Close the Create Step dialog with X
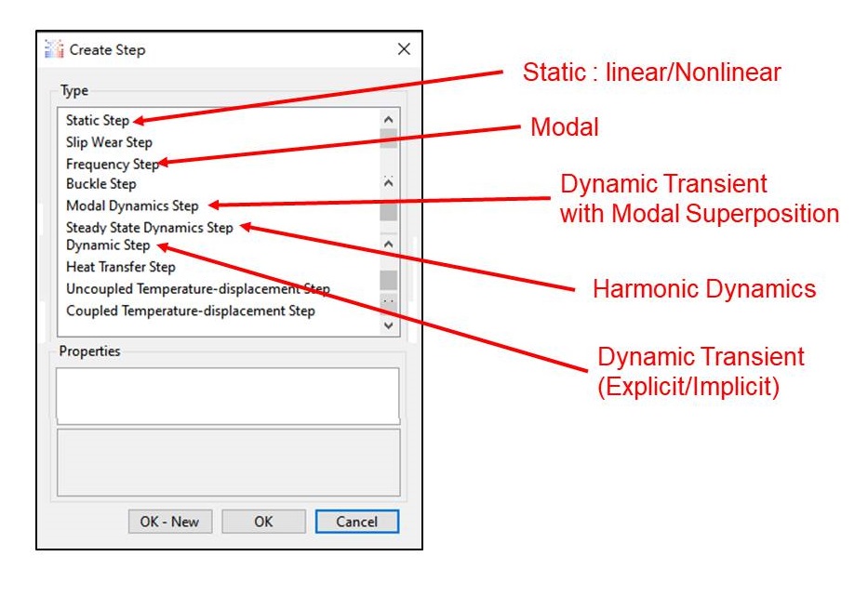Viewport: 868px width, 596px height. (404, 49)
